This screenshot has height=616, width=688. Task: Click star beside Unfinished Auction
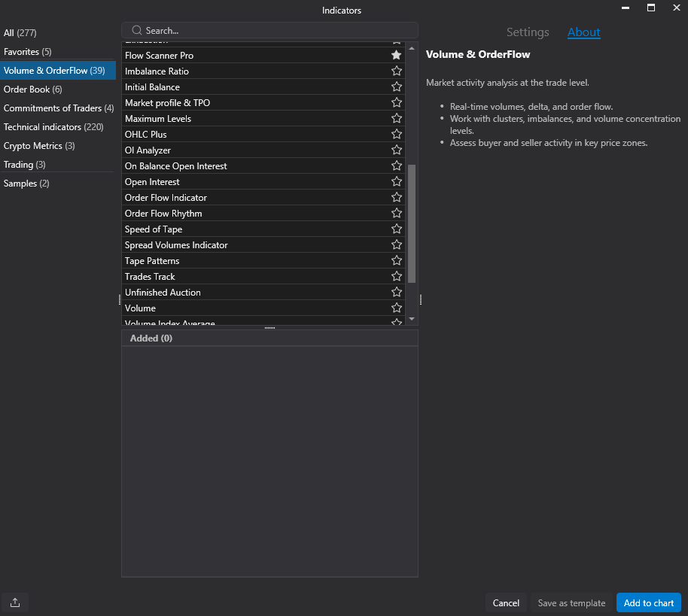[396, 292]
